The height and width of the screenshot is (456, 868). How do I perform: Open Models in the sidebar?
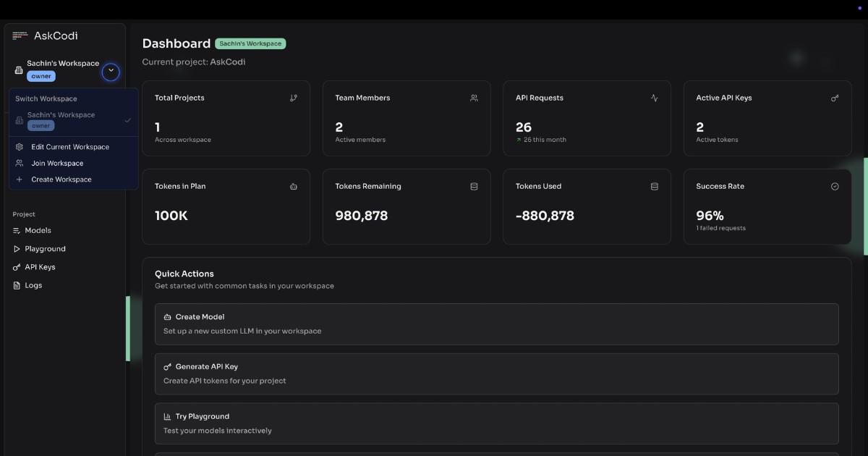pyautogui.click(x=38, y=230)
